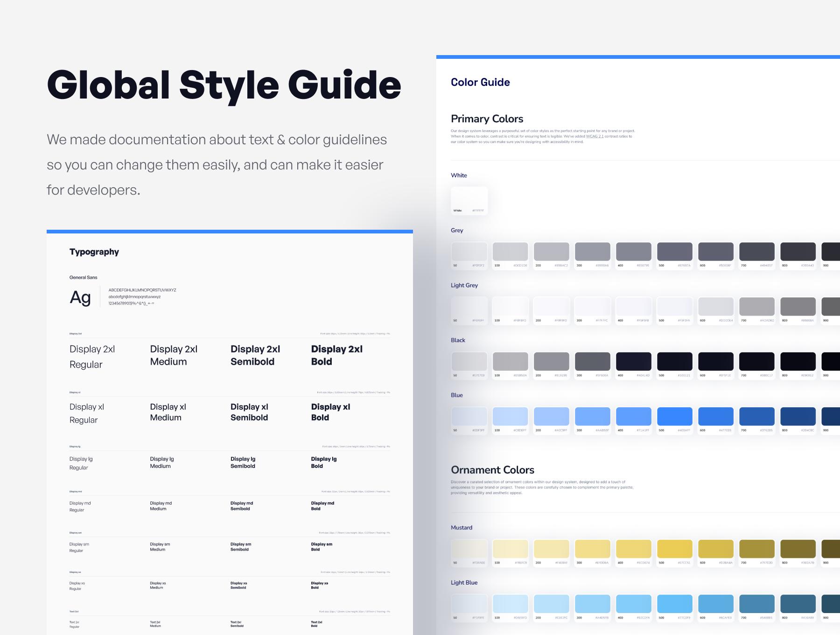Image resolution: width=840 pixels, height=635 pixels.
Task: Select the Global Style Guide title
Action: [224, 85]
